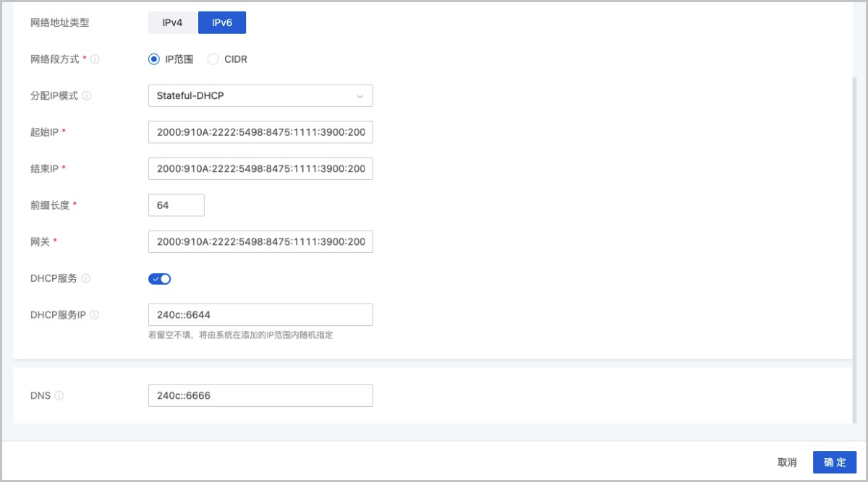Select the IPv4 address type tab
Viewport: 868px width, 482px height.
(173, 22)
